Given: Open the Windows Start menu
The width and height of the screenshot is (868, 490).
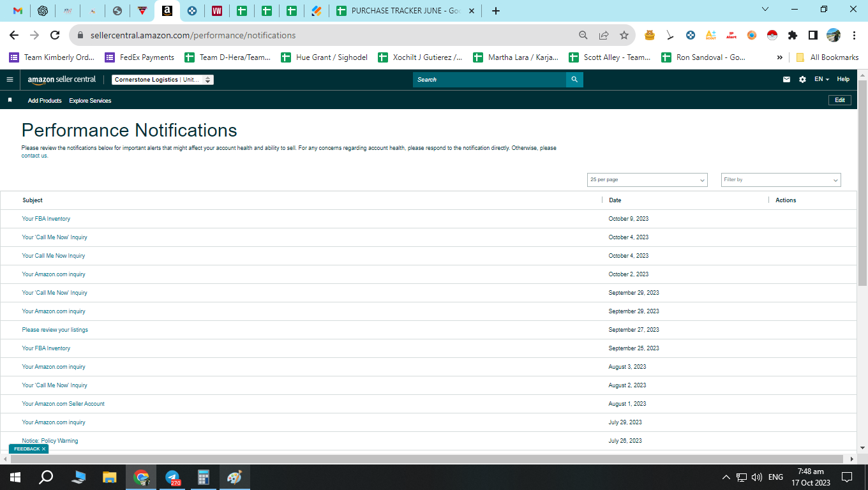Looking at the screenshot, I should tap(15, 477).
